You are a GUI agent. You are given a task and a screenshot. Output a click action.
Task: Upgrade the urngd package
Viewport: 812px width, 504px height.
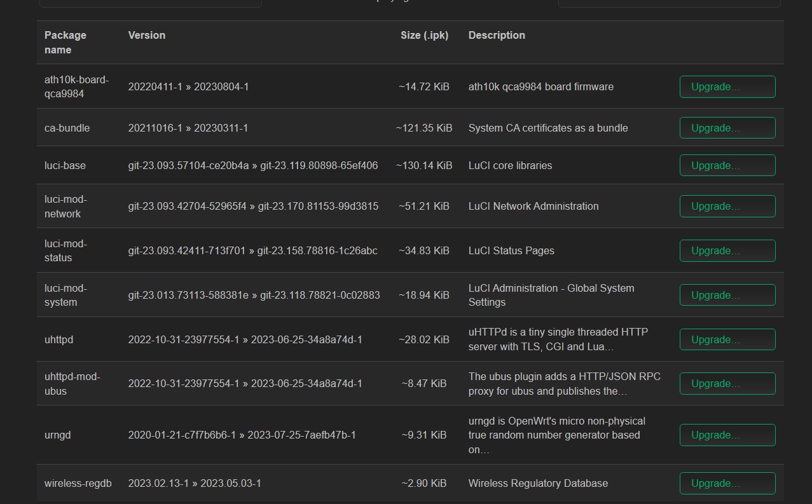727,435
